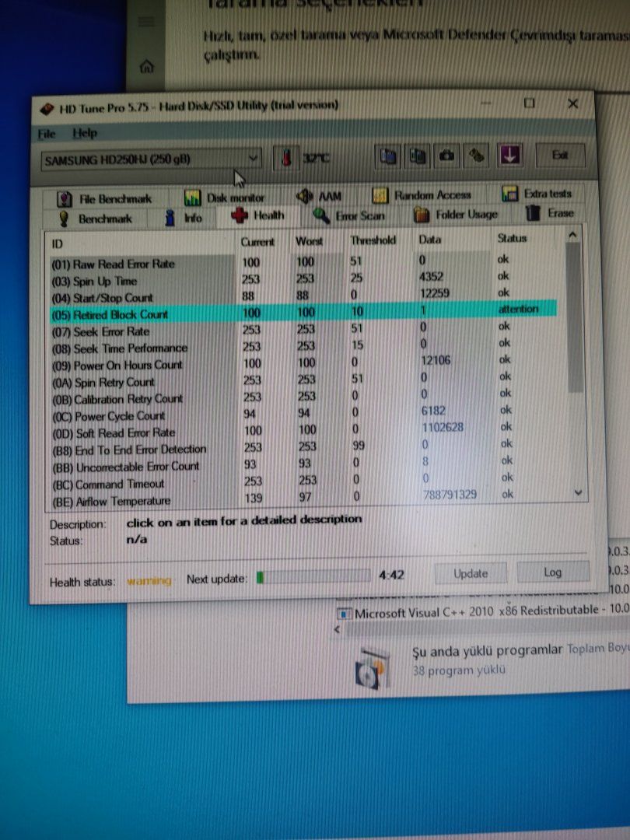630x840 pixels.
Task: Switch to the Erase tab
Action: pyautogui.click(x=550, y=212)
